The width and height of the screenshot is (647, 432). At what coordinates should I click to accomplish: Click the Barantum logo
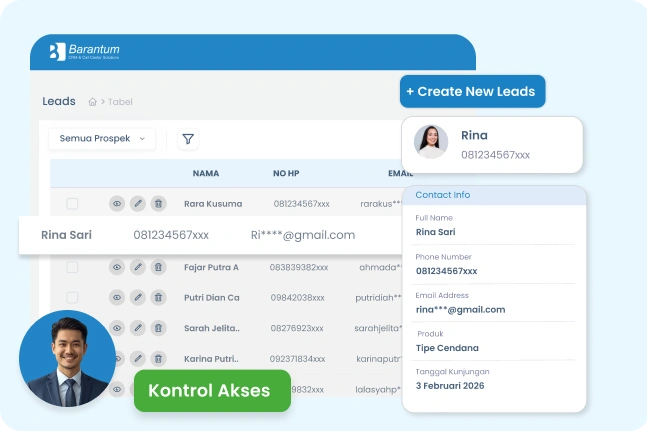click(x=85, y=52)
